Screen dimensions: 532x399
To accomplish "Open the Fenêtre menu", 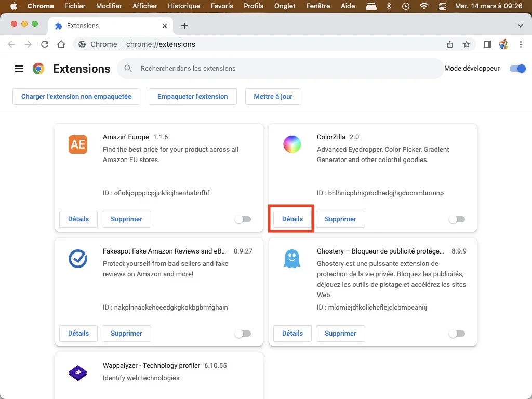I will pos(318,6).
